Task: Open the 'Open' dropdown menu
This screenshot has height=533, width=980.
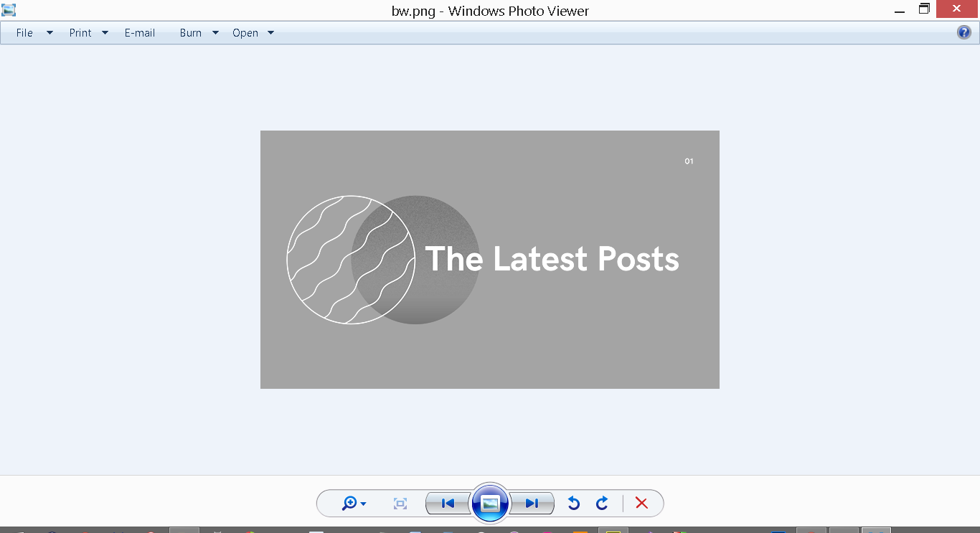Action: pyautogui.click(x=253, y=32)
